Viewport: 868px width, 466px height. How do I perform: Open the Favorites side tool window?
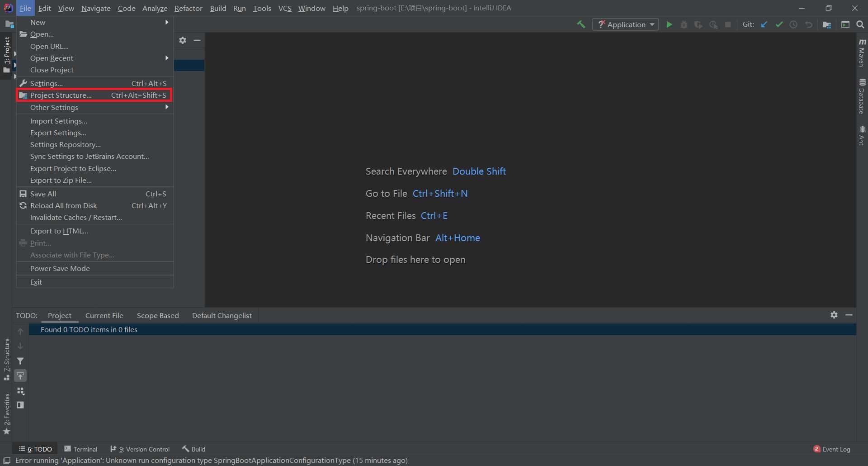tap(6, 414)
